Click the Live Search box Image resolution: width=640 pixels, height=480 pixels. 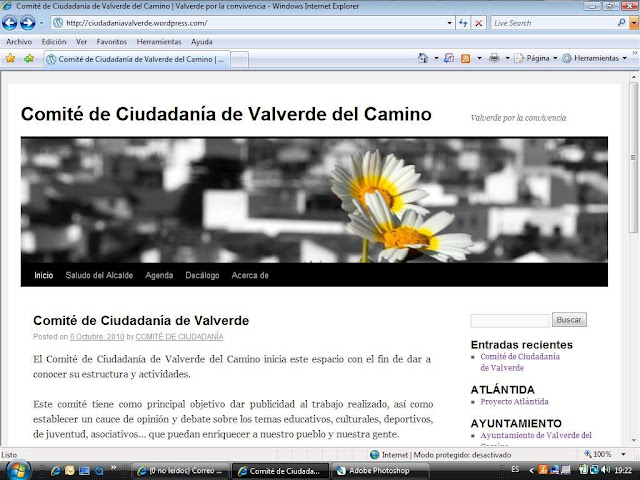(x=553, y=23)
